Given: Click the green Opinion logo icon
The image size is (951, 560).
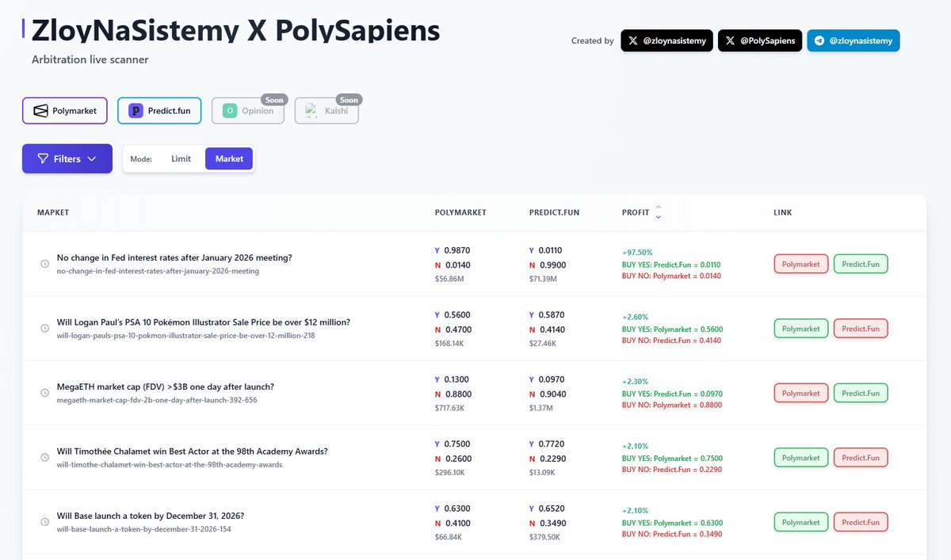Looking at the screenshot, I should click(230, 111).
